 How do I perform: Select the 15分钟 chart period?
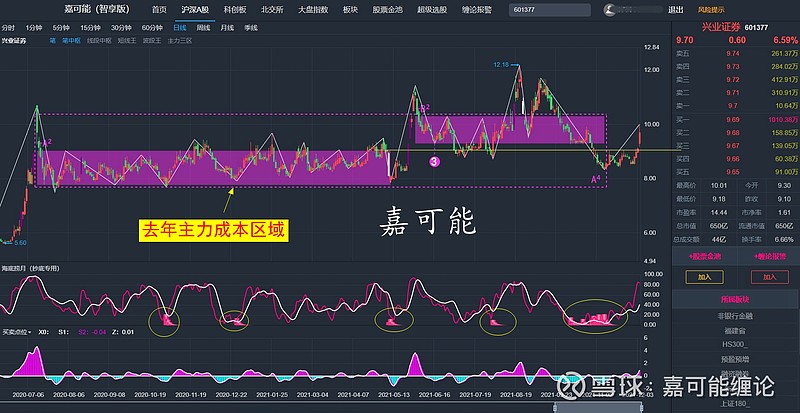pyautogui.click(x=91, y=28)
